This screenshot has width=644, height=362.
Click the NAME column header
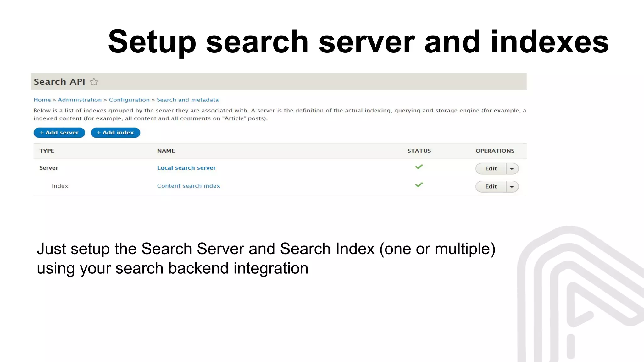[x=166, y=151]
